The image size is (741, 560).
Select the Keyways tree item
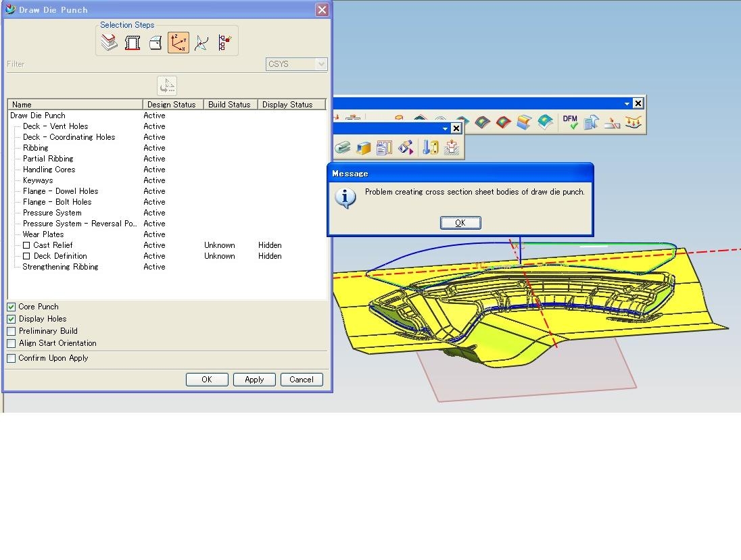[38, 181]
